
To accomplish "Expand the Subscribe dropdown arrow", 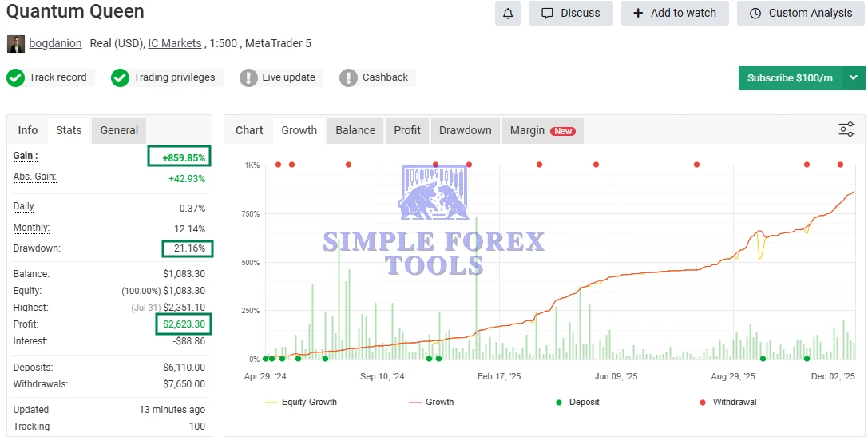I will (x=854, y=77).
